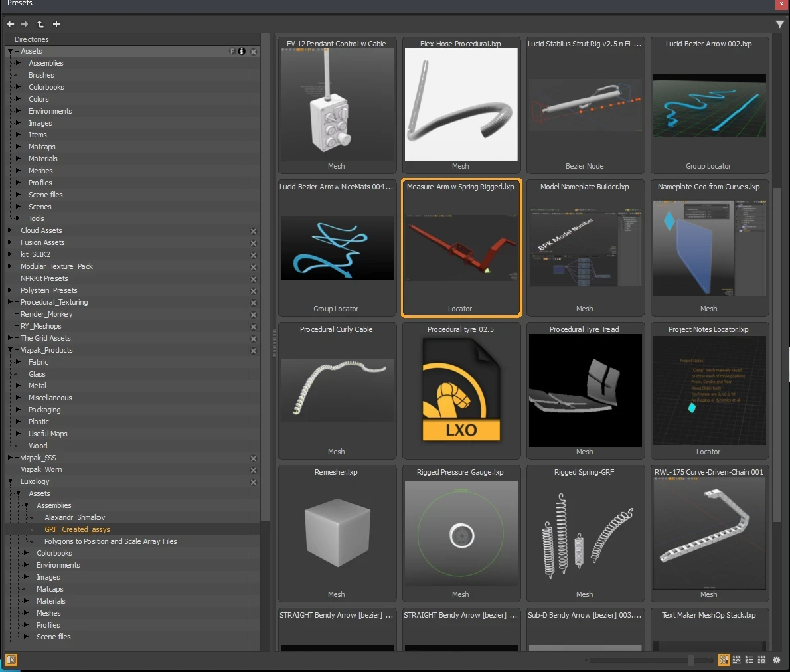
Task: Open the preset browser settings gear icon
Action: click(777, 660)
